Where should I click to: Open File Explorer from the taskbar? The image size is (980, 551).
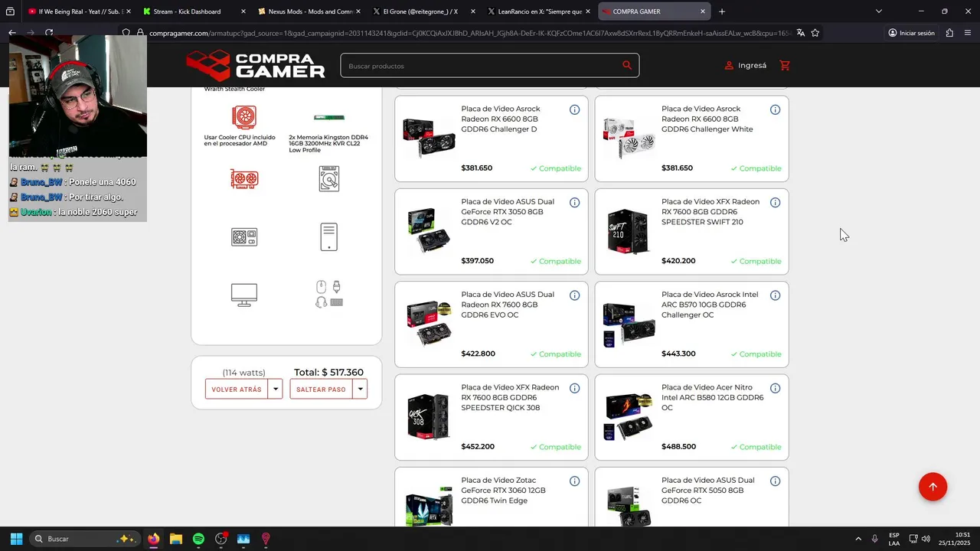176,539
